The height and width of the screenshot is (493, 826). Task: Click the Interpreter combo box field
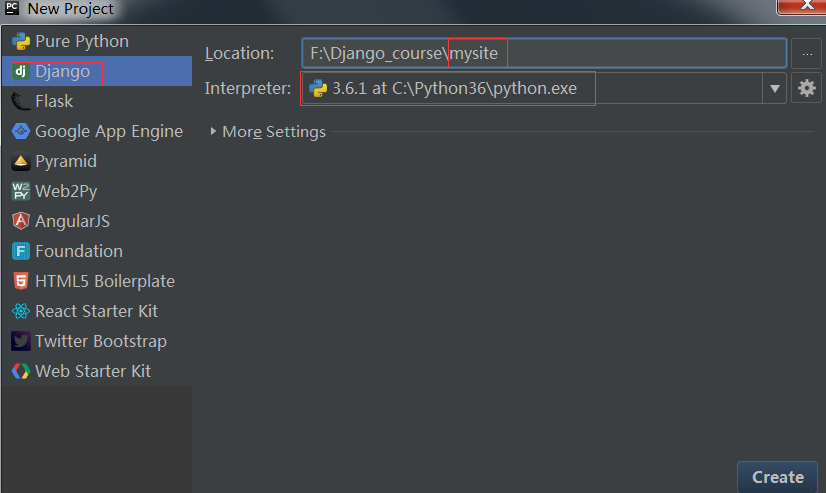click(x=530, y=88)
